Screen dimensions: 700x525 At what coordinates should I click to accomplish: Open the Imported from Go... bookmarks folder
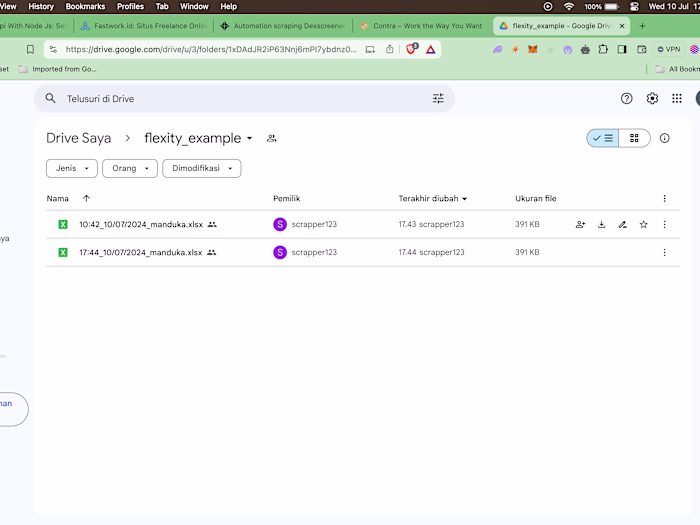[x=58, y=69]
